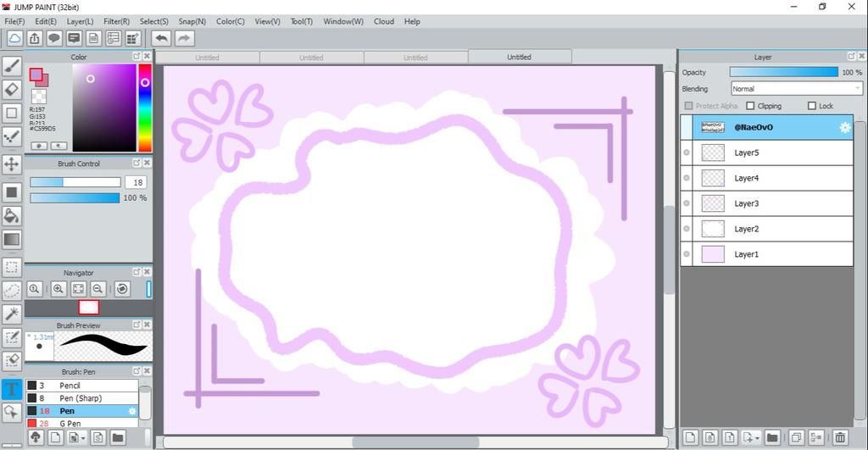Open the Snap menu

(192, 21)
